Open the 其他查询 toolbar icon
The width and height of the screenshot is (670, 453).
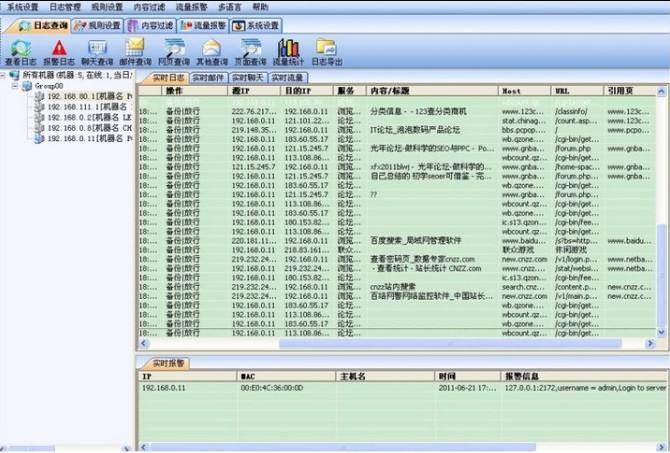point(212,52)
